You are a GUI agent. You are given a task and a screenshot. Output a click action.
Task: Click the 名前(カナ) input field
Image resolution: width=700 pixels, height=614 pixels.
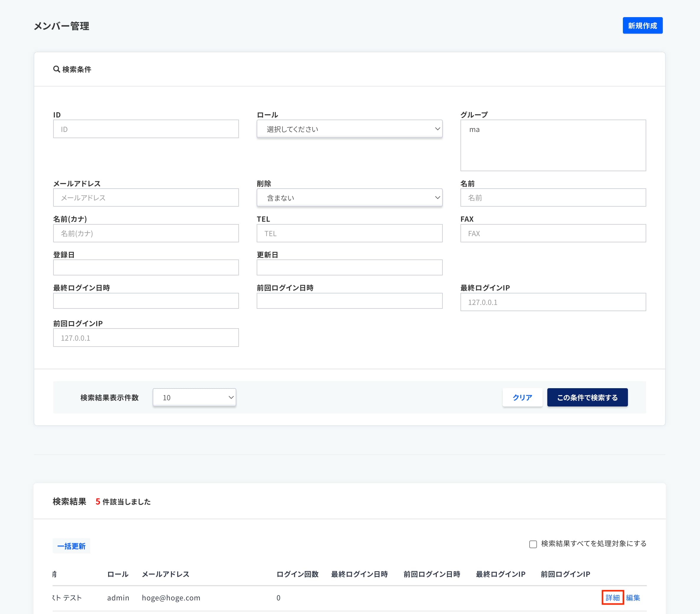(146, 233)
